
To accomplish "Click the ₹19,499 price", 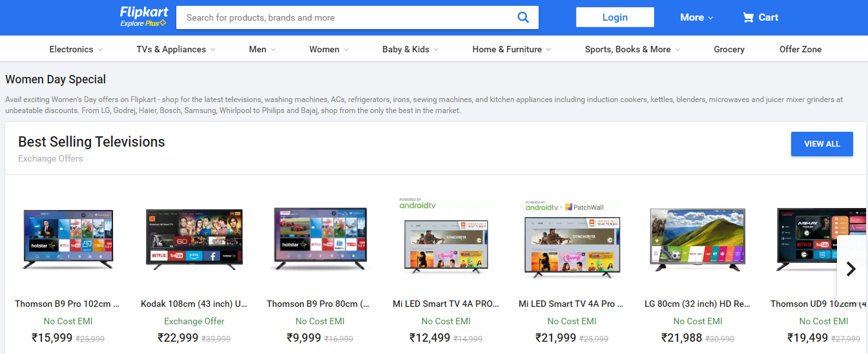I will pos(807,337).
